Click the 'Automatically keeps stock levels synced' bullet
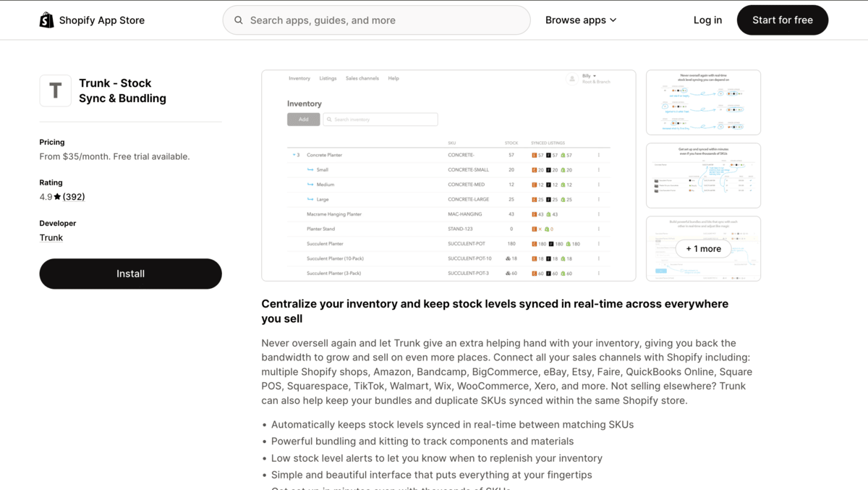868x490 pixels. point(452,424)
